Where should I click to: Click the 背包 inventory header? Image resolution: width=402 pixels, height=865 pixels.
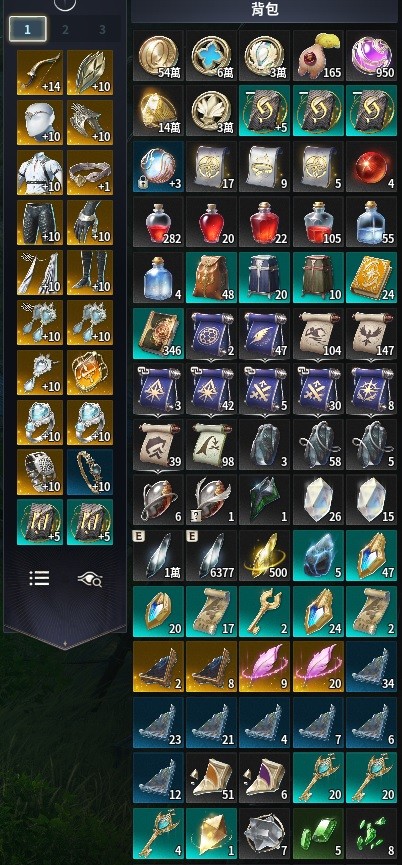(x=264, y=11)
